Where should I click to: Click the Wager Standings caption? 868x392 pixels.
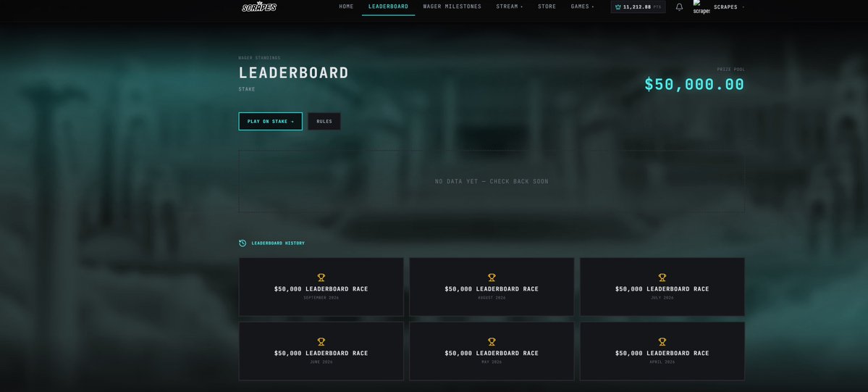[x=260, y=58]
